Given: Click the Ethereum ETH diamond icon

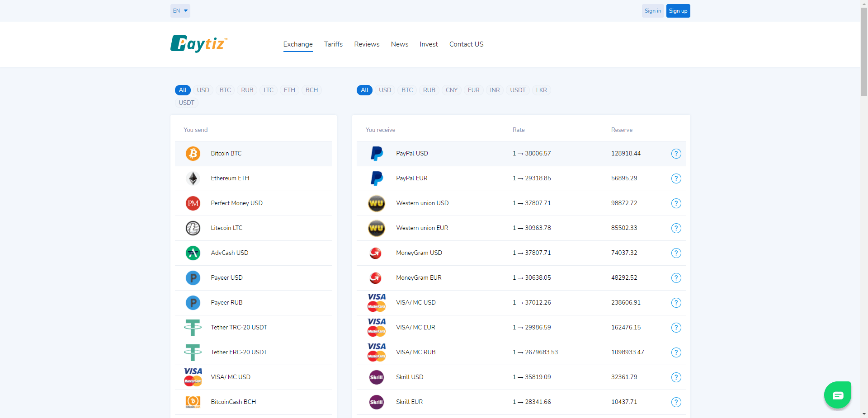Looking at the screenshot, I should pos(193,178).
